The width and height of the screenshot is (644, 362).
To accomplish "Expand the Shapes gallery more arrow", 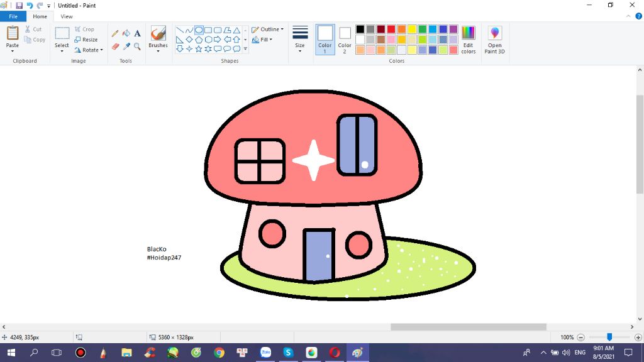I will (x=245, y=49).
